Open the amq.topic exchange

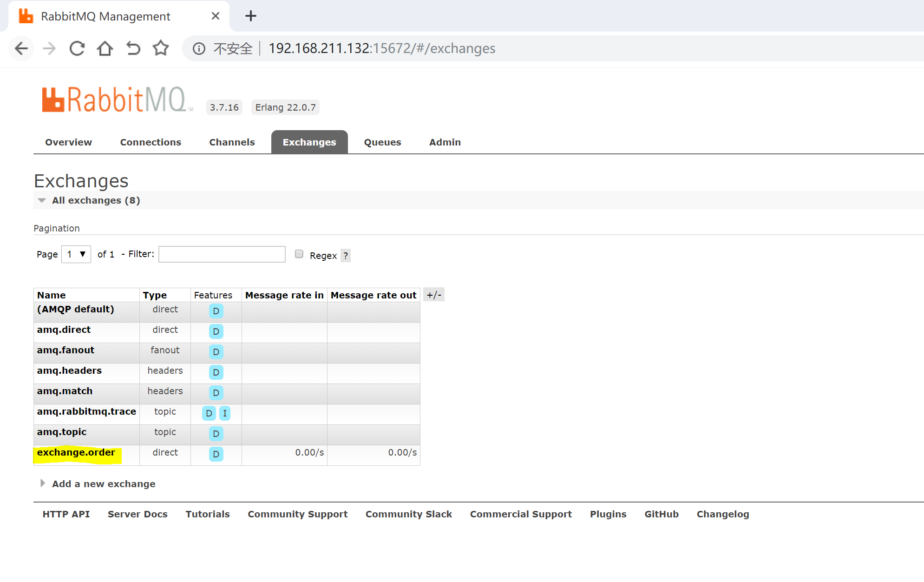(62, 432)
